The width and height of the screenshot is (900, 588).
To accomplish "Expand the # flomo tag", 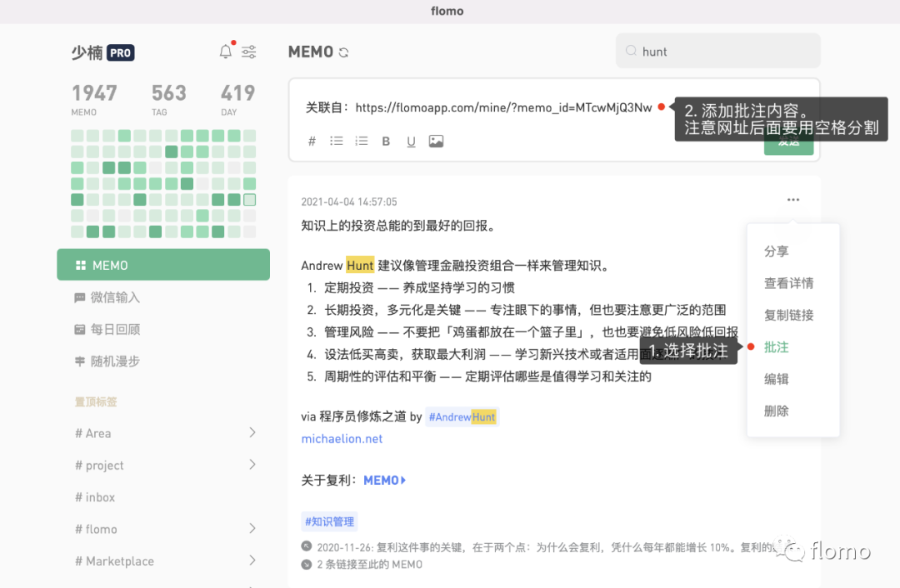I will [x=252, y=528].
